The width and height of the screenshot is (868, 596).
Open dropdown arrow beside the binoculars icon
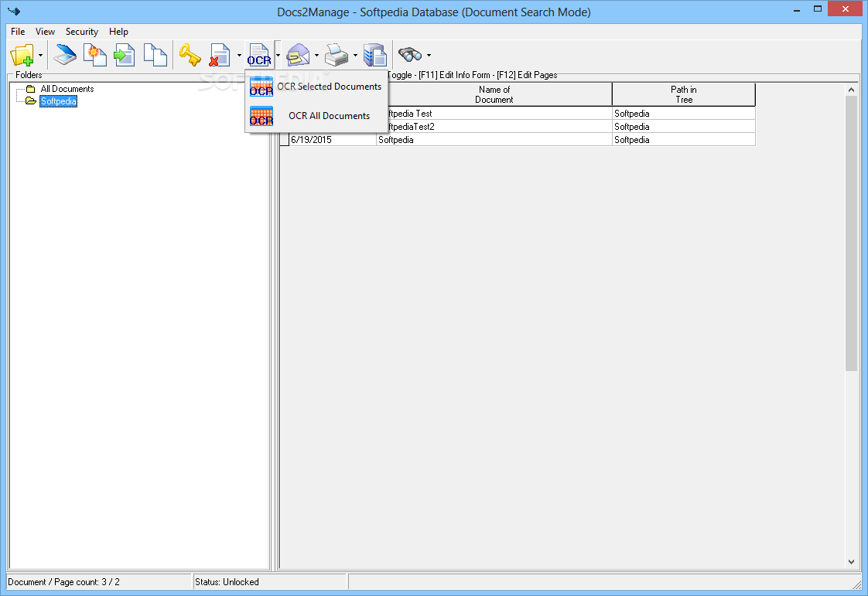click(429, 56)
